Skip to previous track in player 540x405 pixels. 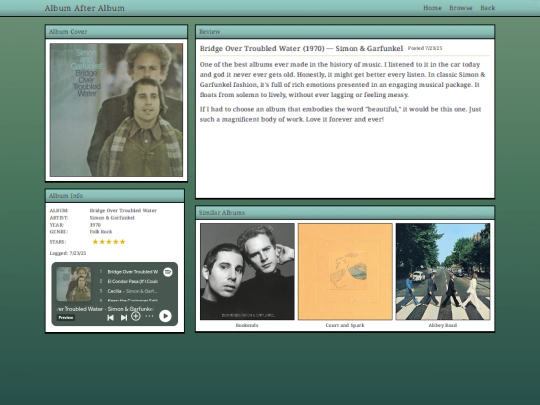coord(111,318)
